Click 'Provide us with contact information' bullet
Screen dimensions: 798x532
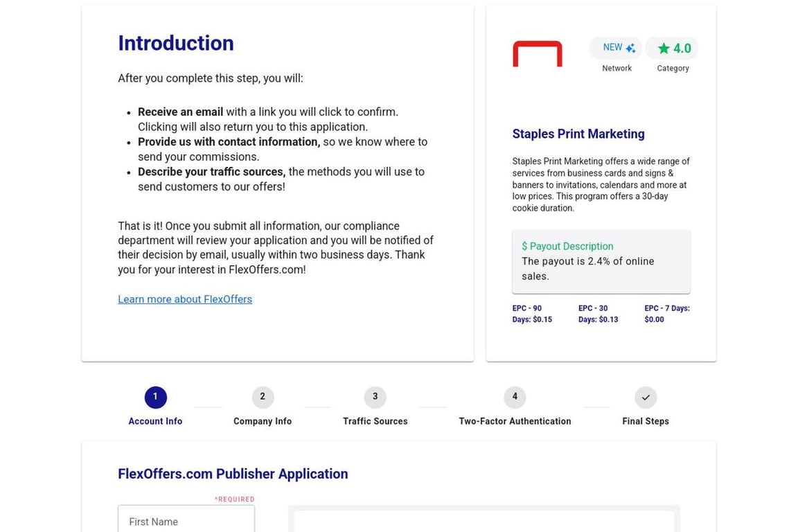[229, 142]
